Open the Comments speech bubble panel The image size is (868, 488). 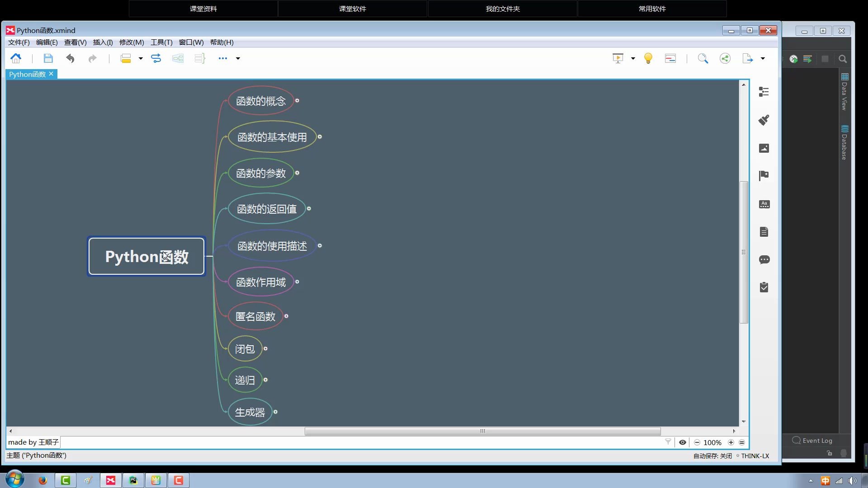coord(764,260)
